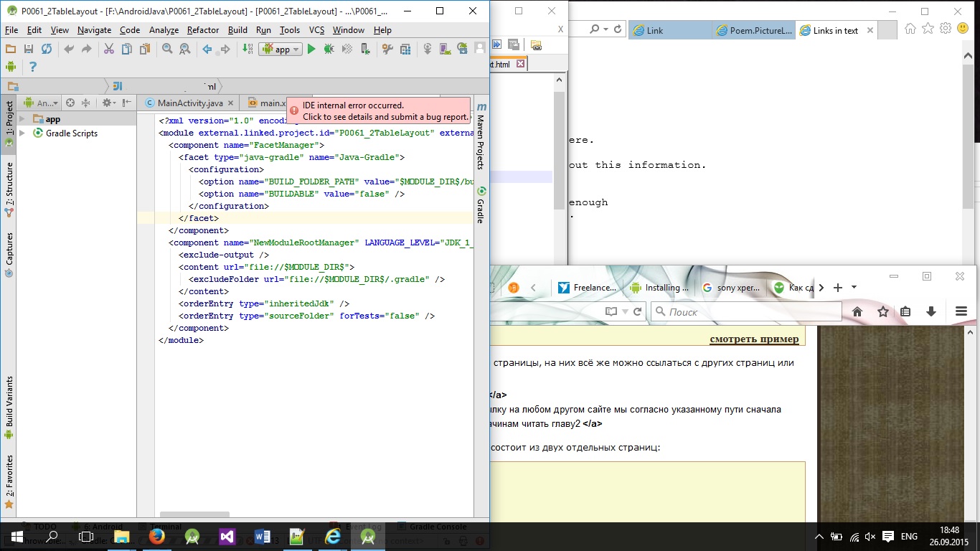Viewport: 980px width, 551px height.
Task: Click the Save All floppy disk icon
Action: coord(29,49)
